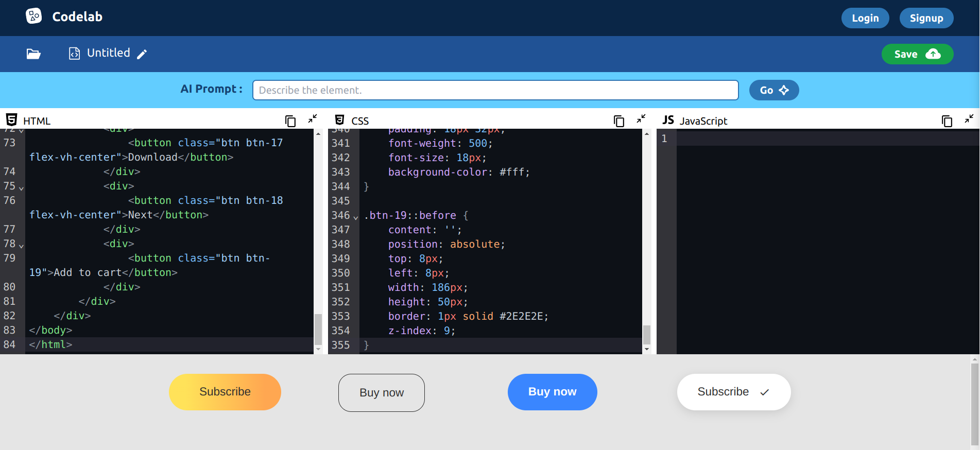Click the HTML editor vertical scrollbar thumb
Image resolution: width=980 pixels, height=450 pixels.
[318, 330]
